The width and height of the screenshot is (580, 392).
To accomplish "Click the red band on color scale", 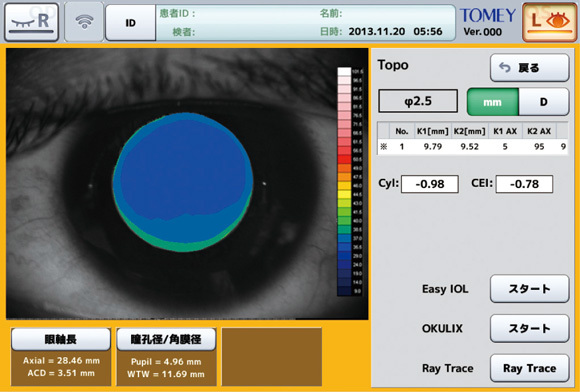I will pos(344,159).
